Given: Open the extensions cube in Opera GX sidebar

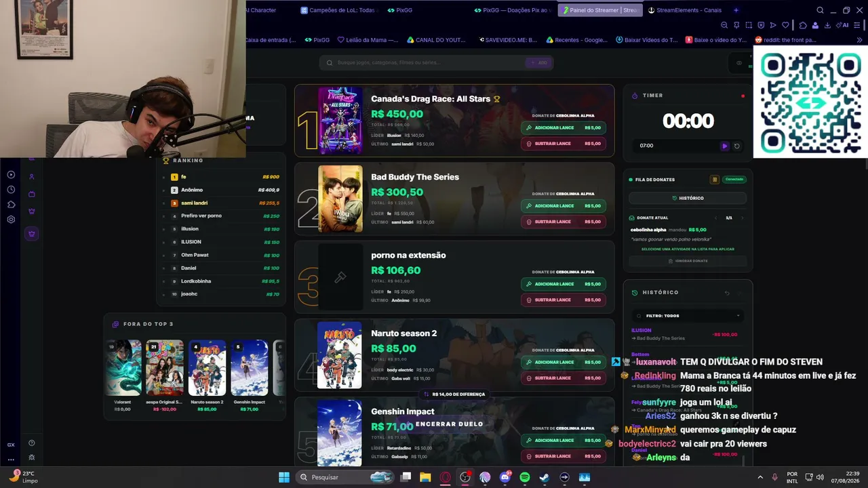Looking at the screenshot, I should tap(11, 205).
